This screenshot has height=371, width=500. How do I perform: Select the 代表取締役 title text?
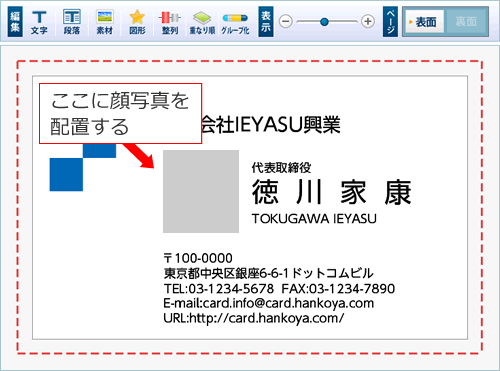click(281, 167)
